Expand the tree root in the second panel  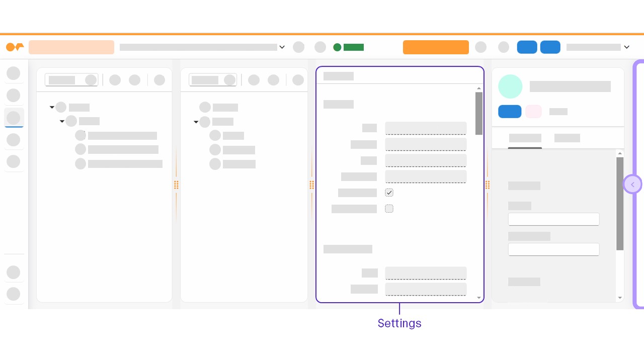pos(196,121)
